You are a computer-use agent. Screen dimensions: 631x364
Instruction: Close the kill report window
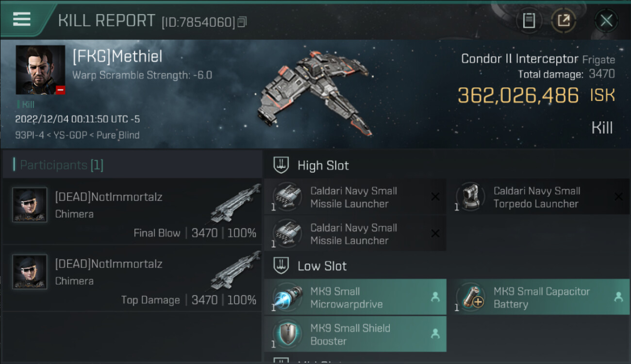click(x=606, y=20)
